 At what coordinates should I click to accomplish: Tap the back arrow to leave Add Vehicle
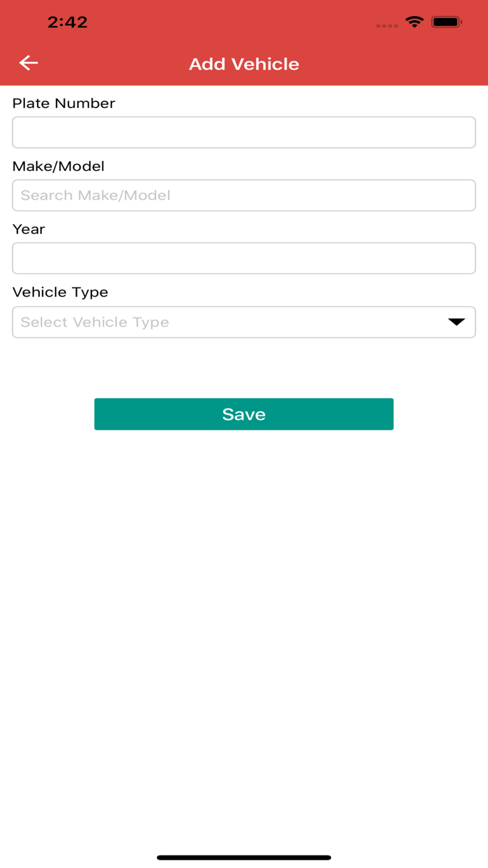(x=28, y=63)
